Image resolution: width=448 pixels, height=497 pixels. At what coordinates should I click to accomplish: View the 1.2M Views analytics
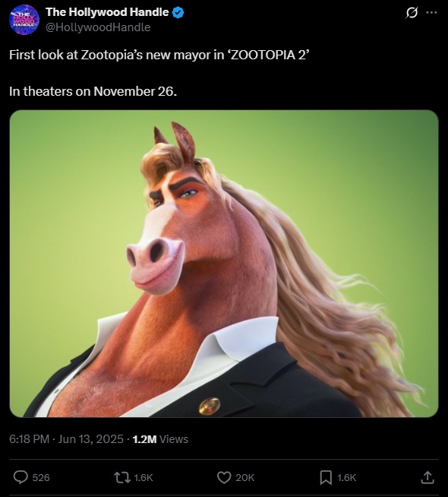coord(160,439)
